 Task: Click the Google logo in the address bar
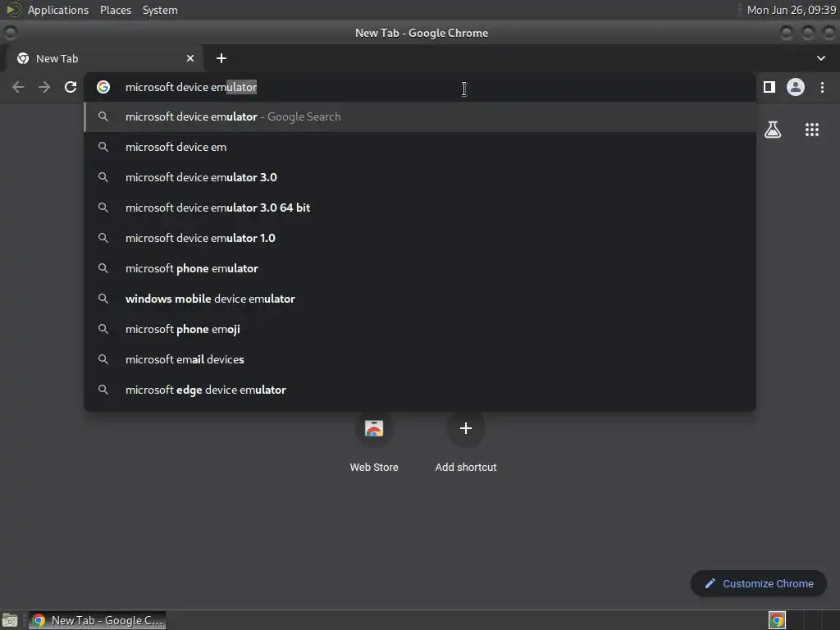click(103, 87)
